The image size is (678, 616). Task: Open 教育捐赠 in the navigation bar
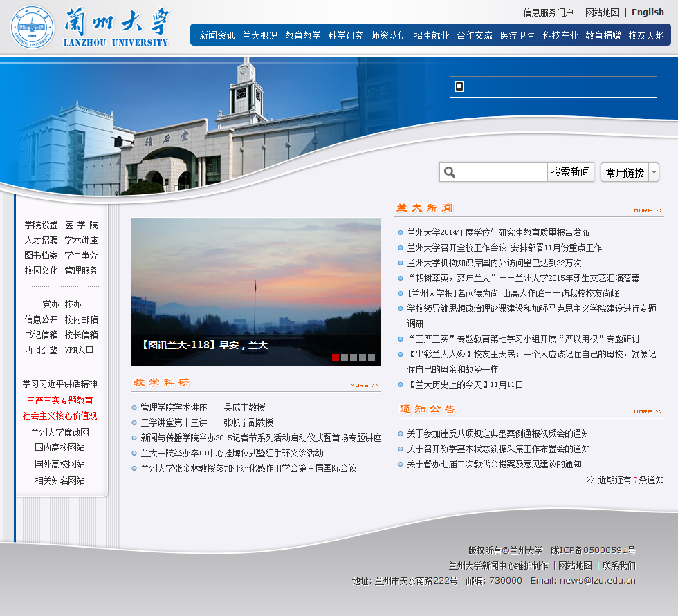[x=603, y=35]
